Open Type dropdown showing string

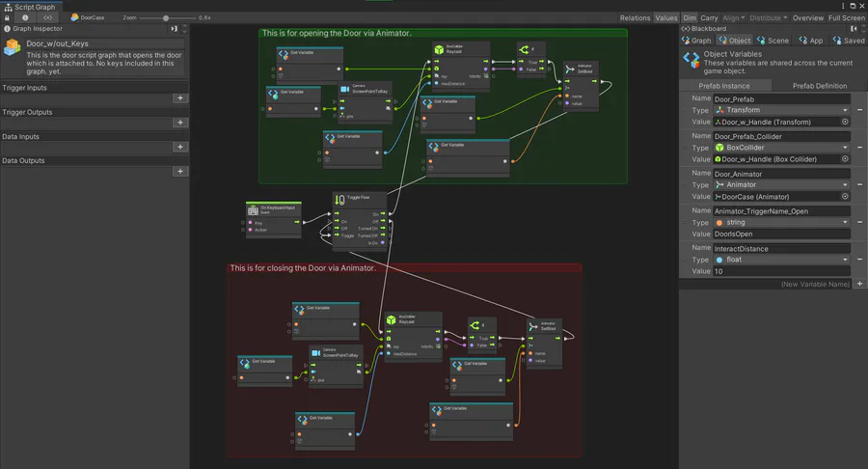[x=781, y=223]
